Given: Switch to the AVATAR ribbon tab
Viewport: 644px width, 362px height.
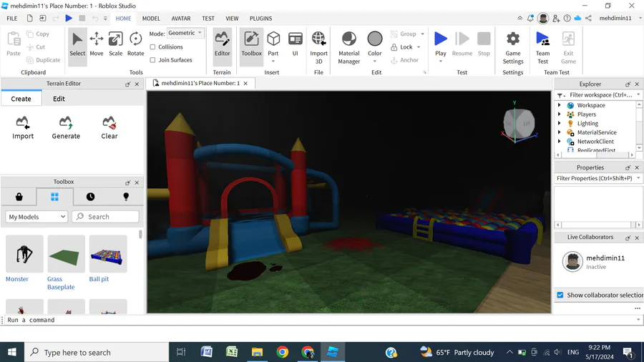Looking at the screenshot, I should pos(181,18).
